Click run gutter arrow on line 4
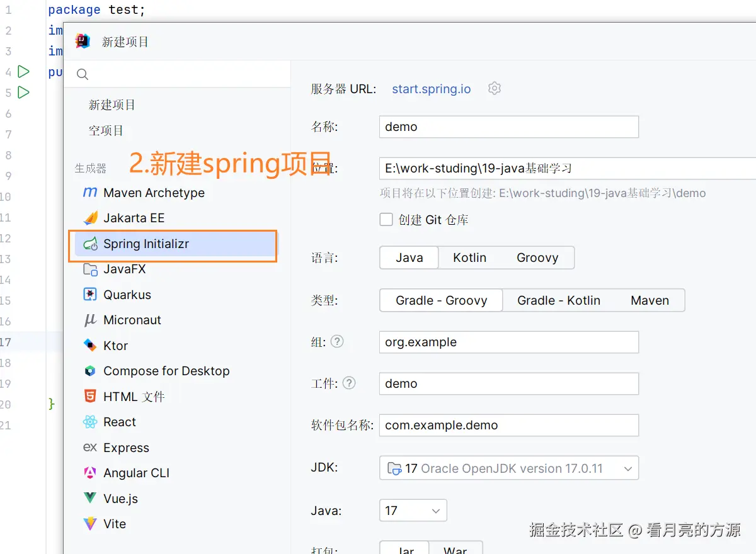 [x=23, y=72]
